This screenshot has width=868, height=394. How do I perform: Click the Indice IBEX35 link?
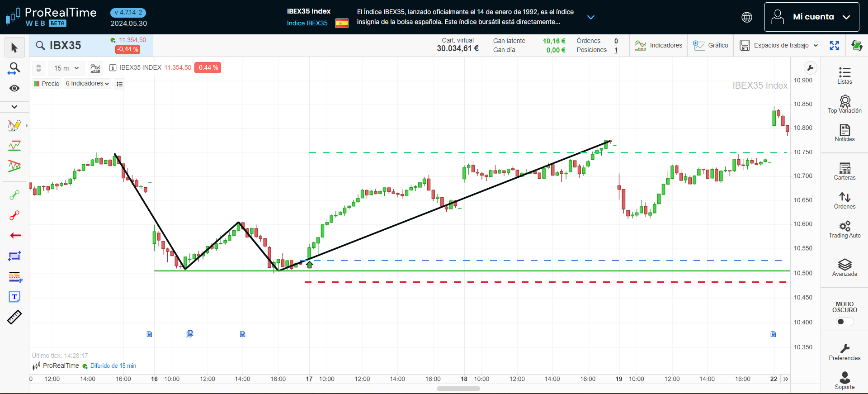[307, 23]
